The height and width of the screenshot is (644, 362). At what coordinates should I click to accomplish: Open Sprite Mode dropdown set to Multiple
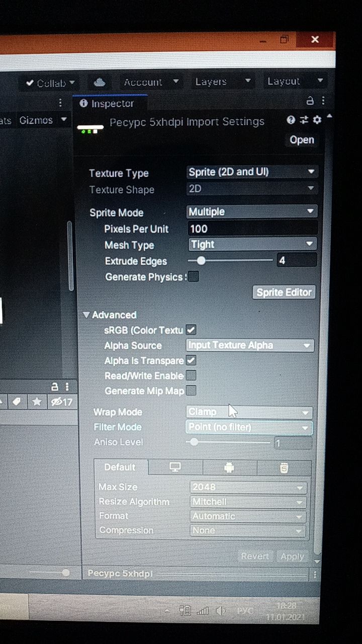(252, 212)
